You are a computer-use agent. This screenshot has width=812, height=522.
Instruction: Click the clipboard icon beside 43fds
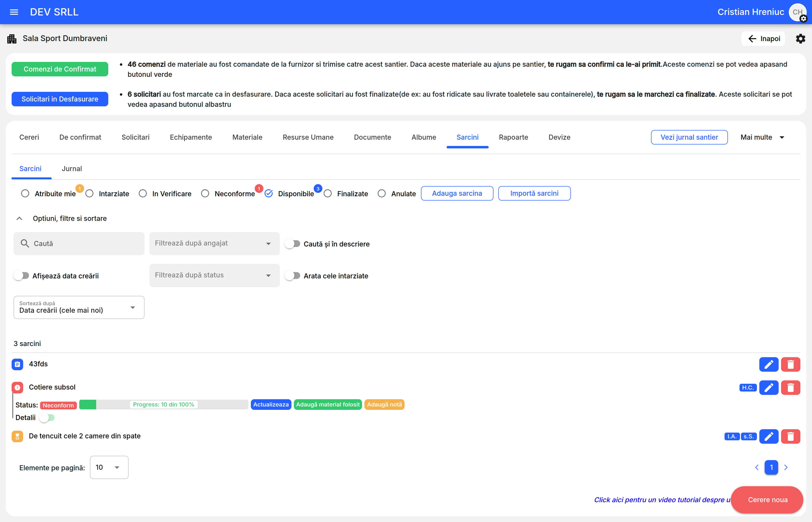coord(17,364)
